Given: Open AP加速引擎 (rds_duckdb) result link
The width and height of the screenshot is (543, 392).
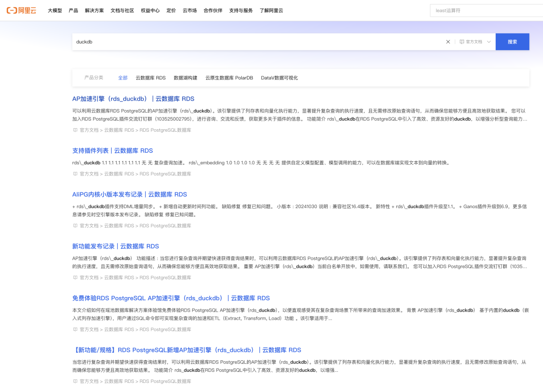Looking at the screenshot, I should coord(133,99).
